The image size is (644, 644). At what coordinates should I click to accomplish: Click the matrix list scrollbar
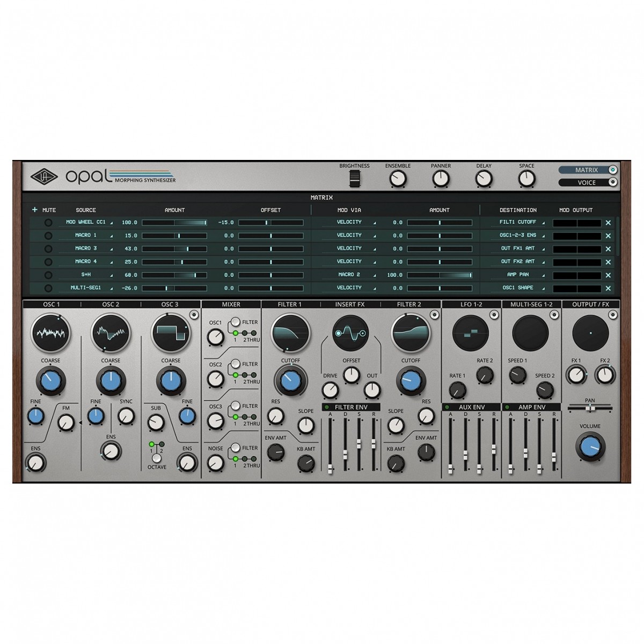tap(618, 236)
